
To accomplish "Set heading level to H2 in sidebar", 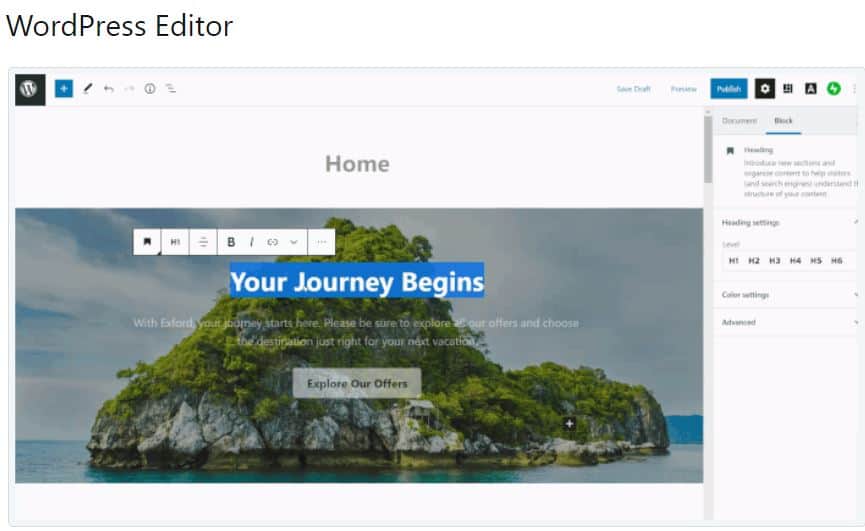I will pyautogui.click(x=754, y=261).
